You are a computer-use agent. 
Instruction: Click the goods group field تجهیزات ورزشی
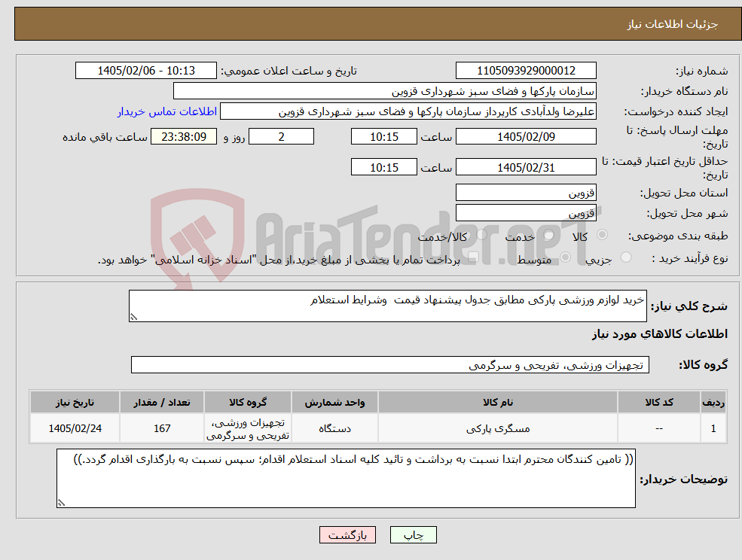pos(390,364)
